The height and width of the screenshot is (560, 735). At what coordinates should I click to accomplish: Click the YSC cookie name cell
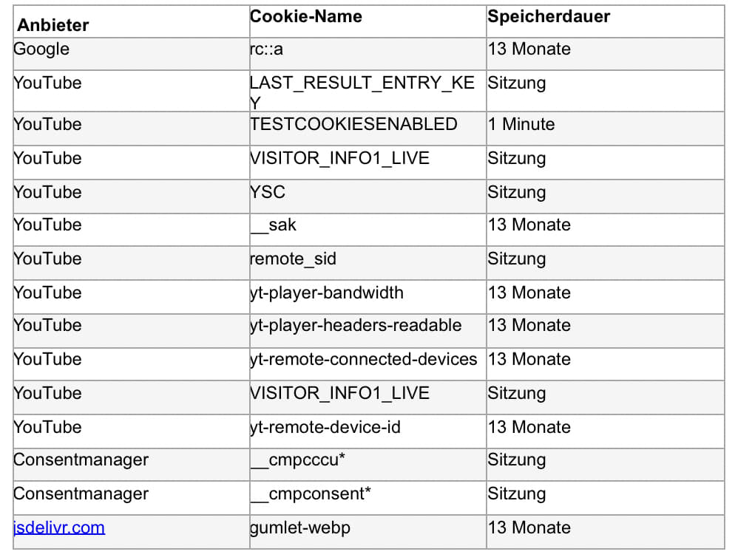[268, 192]
